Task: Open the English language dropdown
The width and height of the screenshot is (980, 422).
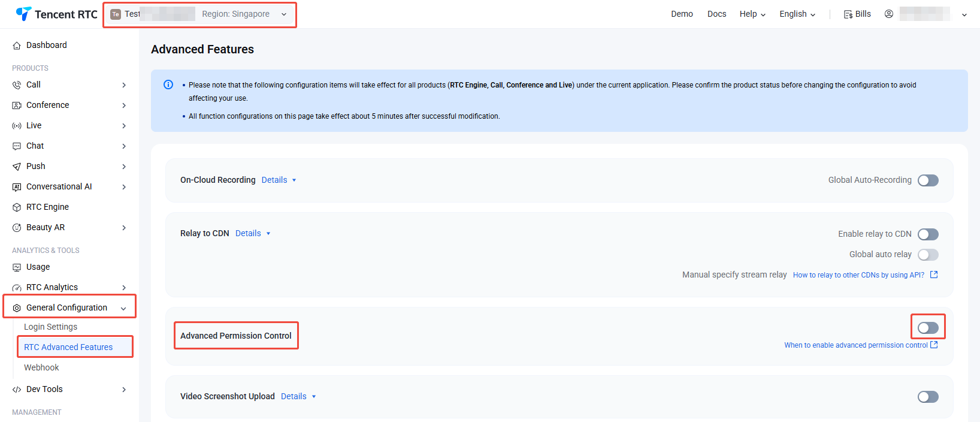Action: click(x=797, y=14)
